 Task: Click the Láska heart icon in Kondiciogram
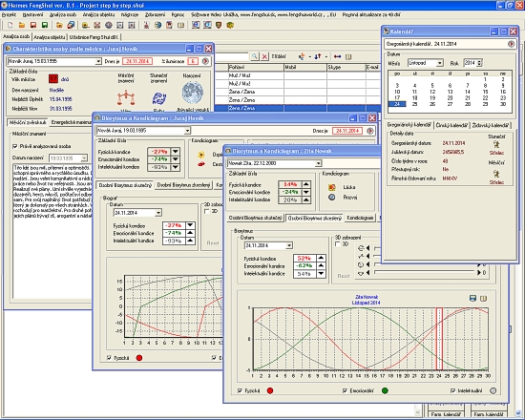coord(332,187)
